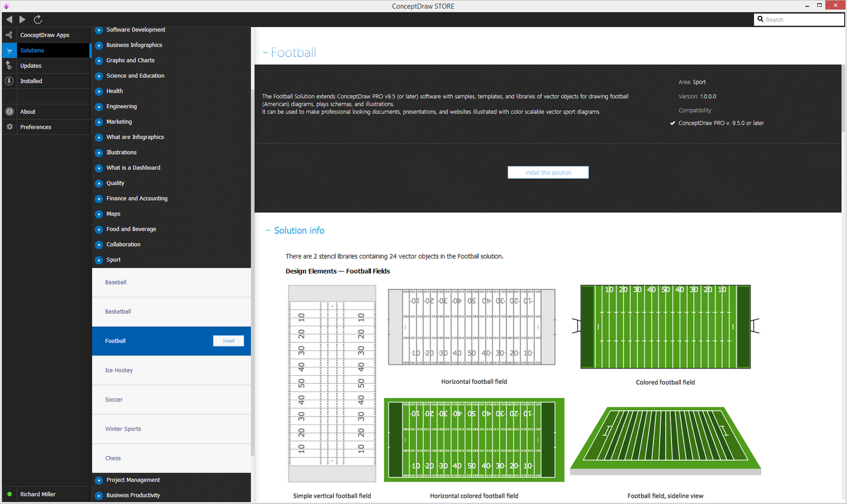The image size is (847, 504).
Task: Open the Food and Beverage category
Action: pyautogui.click(x=131, y=229)
